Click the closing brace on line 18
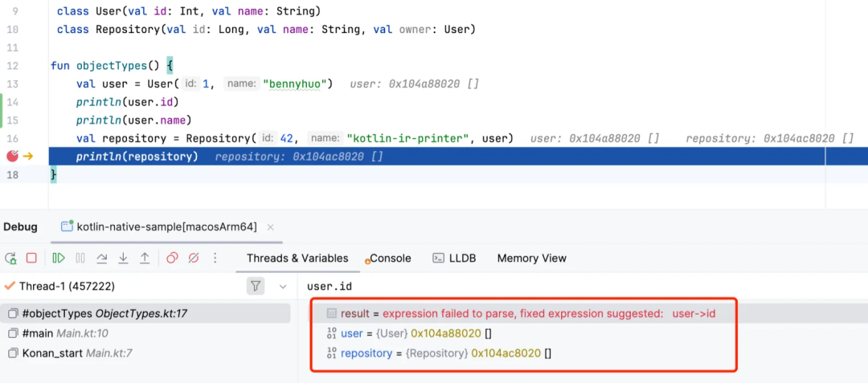This screenshot has width=868, height=383. pyautogui.click(x=54, y=175)
